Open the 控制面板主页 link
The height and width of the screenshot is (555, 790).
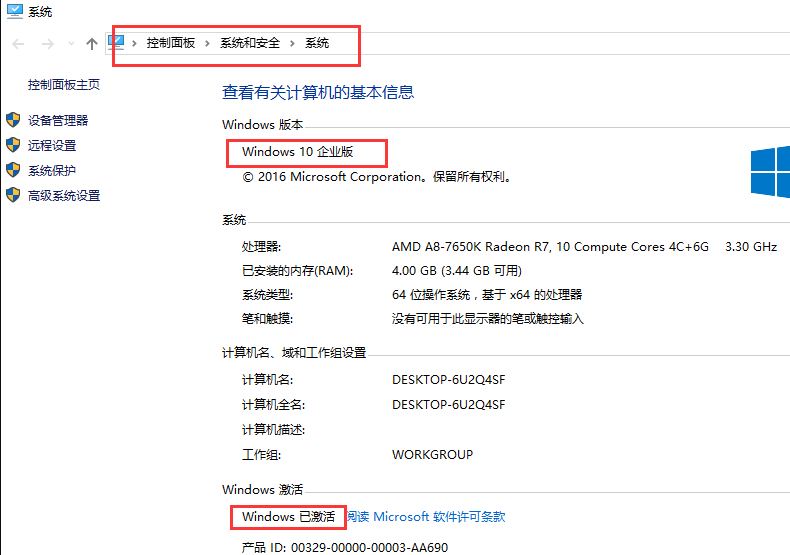pos(64,85)
